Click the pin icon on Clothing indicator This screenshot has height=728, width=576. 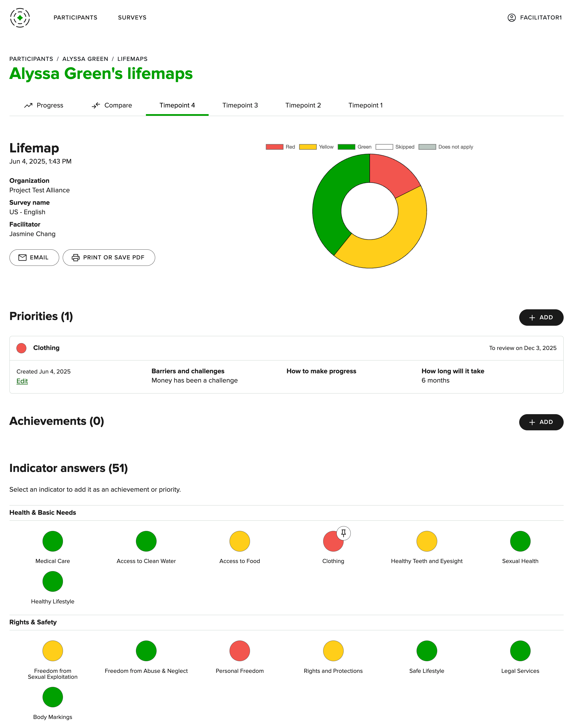[343, 533]
